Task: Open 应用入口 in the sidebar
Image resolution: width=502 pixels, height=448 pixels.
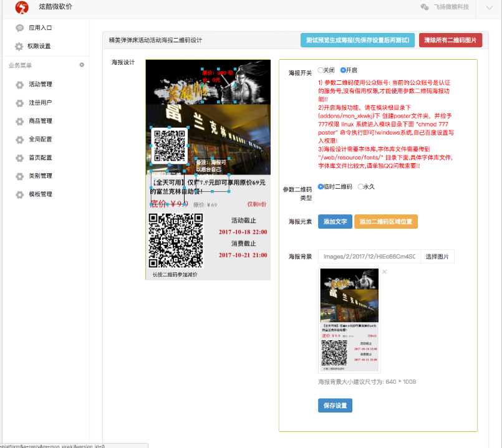Action: (x=41, y=28)
